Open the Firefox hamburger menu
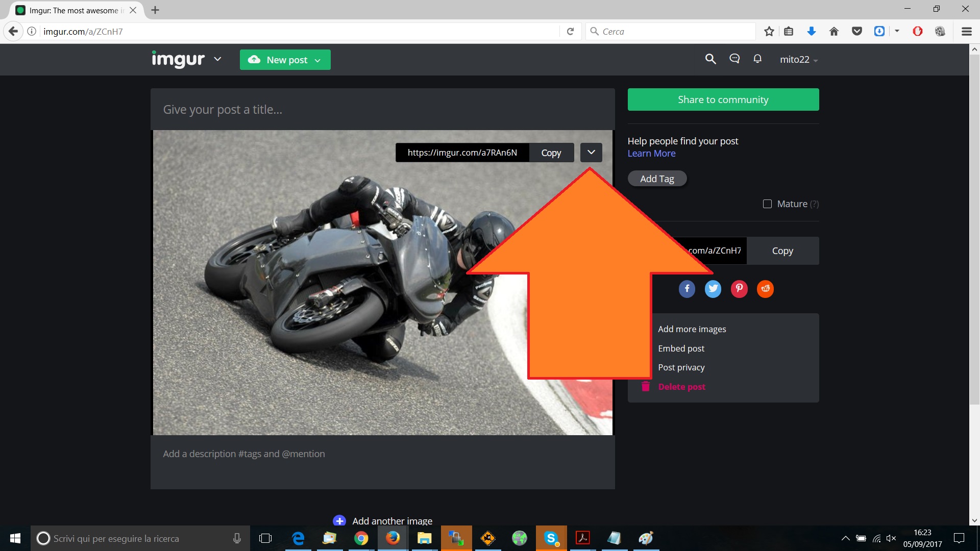The image size is (980, 551). pos(966,31)
